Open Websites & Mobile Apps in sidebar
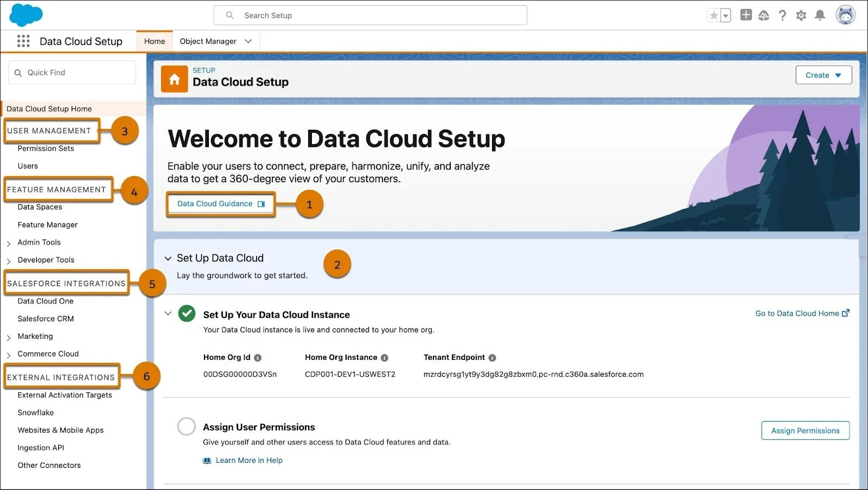 click(60, 430)
